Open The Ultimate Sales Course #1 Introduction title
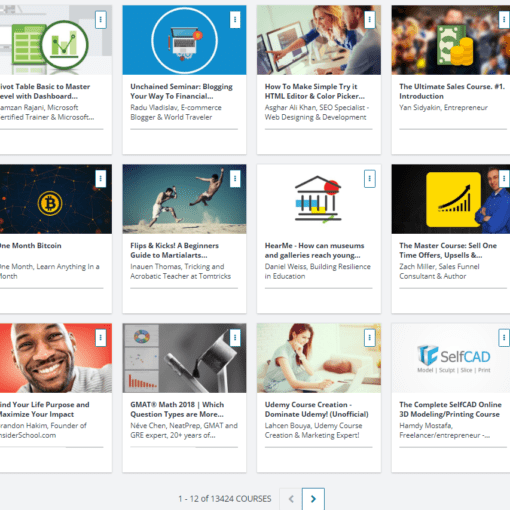Screen dimensions: 510x510 coord(452,91)
